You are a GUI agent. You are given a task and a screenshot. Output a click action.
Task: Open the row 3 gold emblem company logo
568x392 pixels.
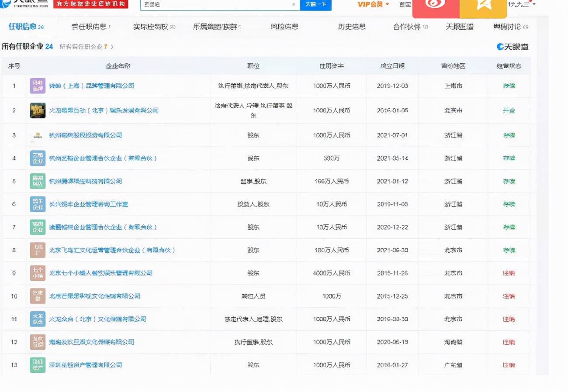38,135
